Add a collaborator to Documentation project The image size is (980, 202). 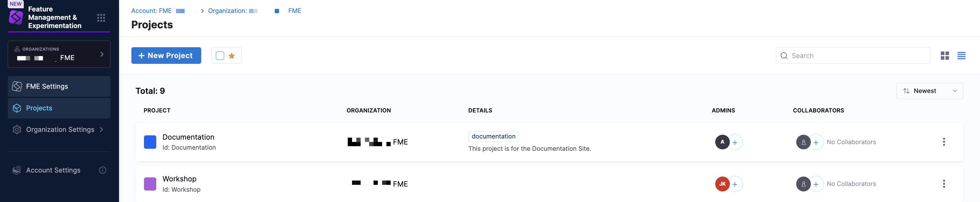(816, 143)
